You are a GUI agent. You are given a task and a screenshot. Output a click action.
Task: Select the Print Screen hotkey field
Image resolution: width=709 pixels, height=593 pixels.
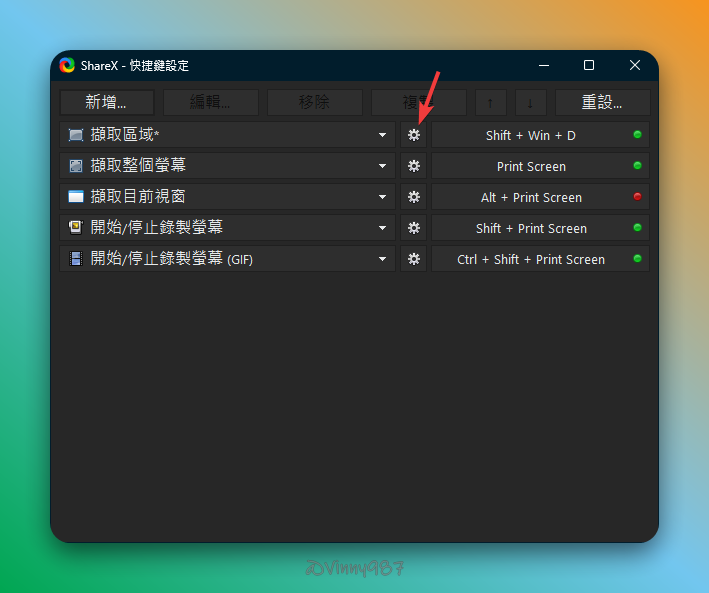point(530,166)
